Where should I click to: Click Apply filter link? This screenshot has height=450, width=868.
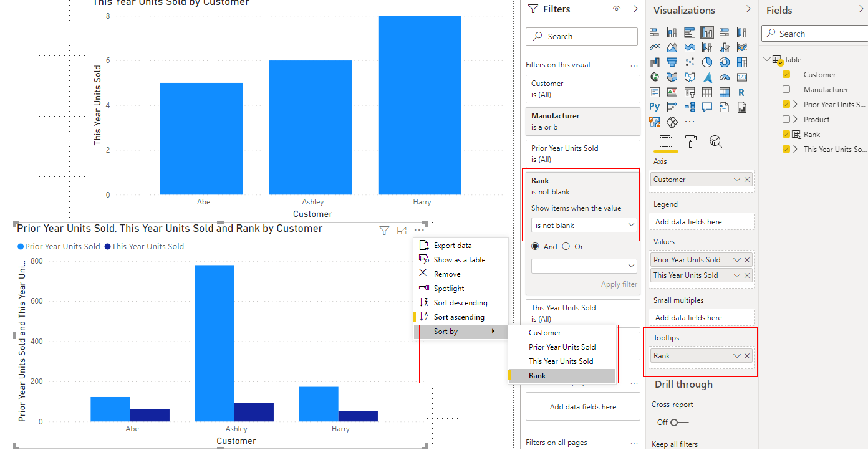click(619, 284)
